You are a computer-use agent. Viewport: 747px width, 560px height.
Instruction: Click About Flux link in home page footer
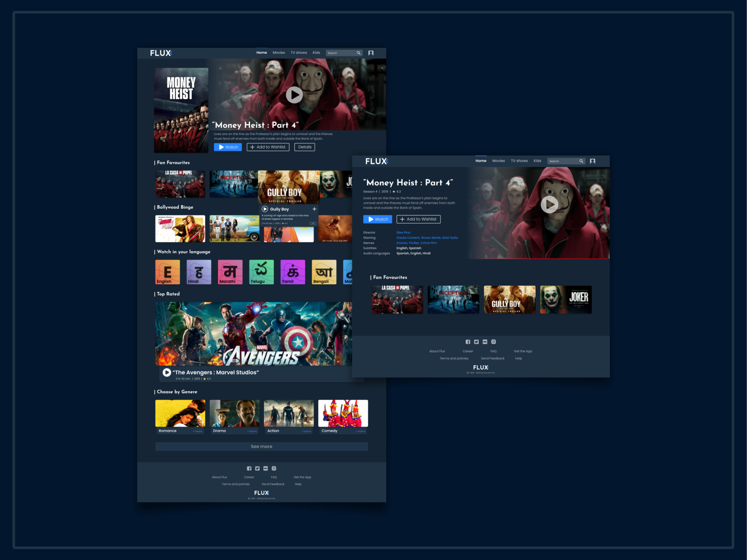[219, 477]
